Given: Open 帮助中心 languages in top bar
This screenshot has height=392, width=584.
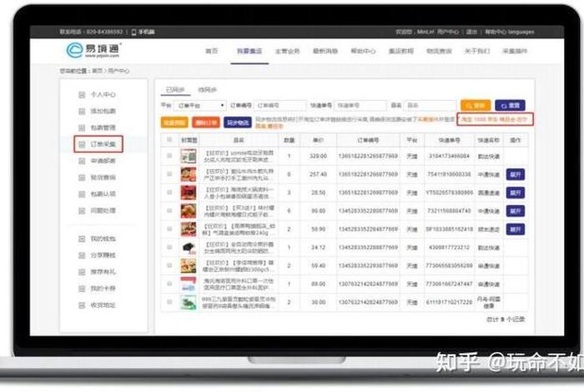Looking at the screenshot, I should [x=510, y=32].
